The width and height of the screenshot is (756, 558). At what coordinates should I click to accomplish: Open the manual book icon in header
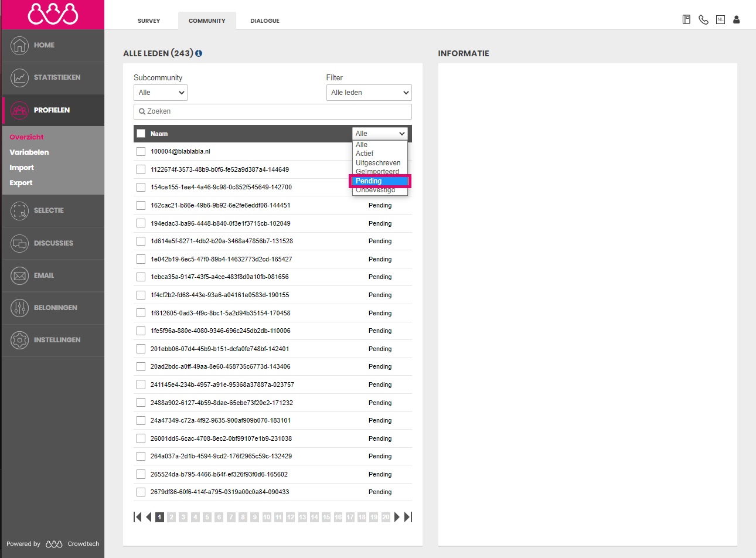pyautogui.click(x=686, y=19)
